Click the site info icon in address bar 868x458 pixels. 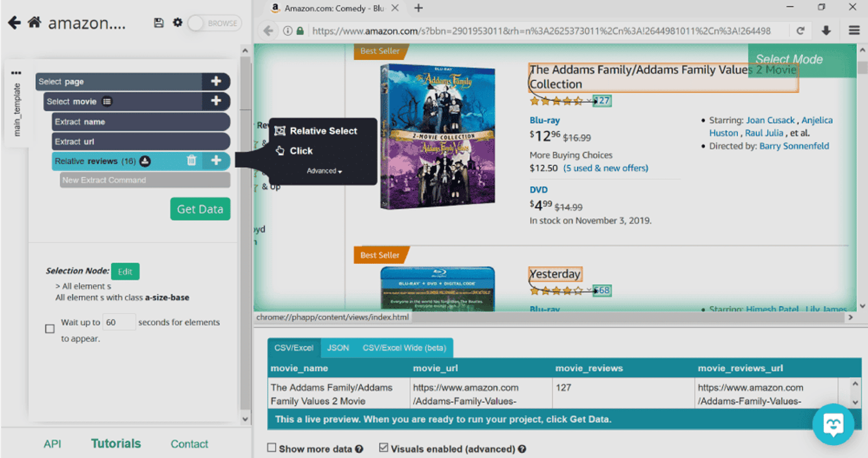point(287,31)
